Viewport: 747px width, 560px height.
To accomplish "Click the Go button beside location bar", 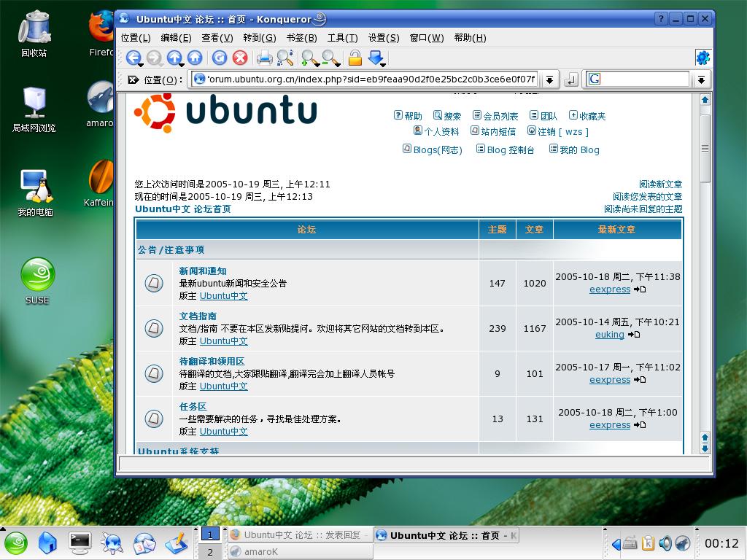I will tap(570, 79).
